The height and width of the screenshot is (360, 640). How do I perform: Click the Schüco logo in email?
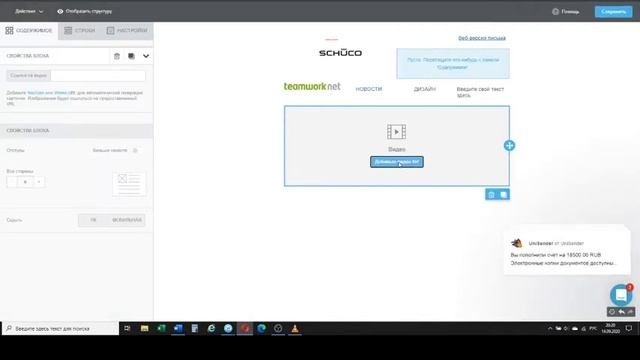(340, 53)
